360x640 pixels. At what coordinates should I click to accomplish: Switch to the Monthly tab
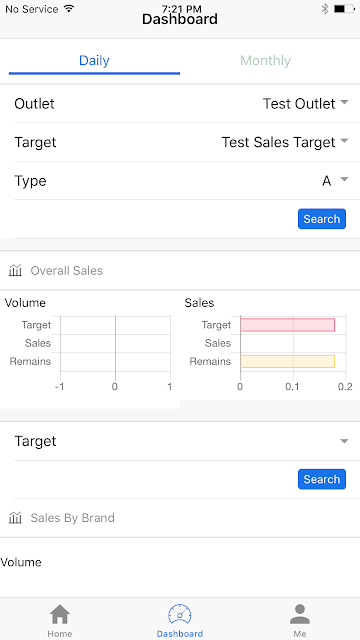[x=266, y=60]
